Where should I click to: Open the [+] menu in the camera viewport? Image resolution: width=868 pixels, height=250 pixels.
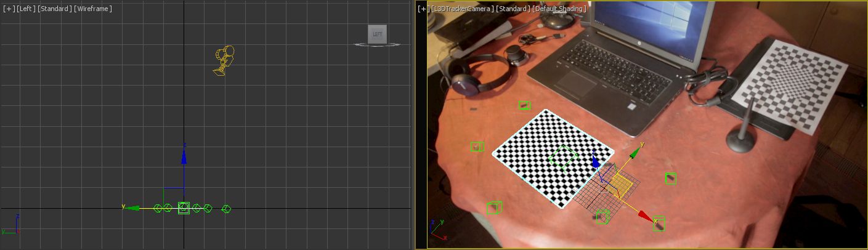tap(423, 9)
